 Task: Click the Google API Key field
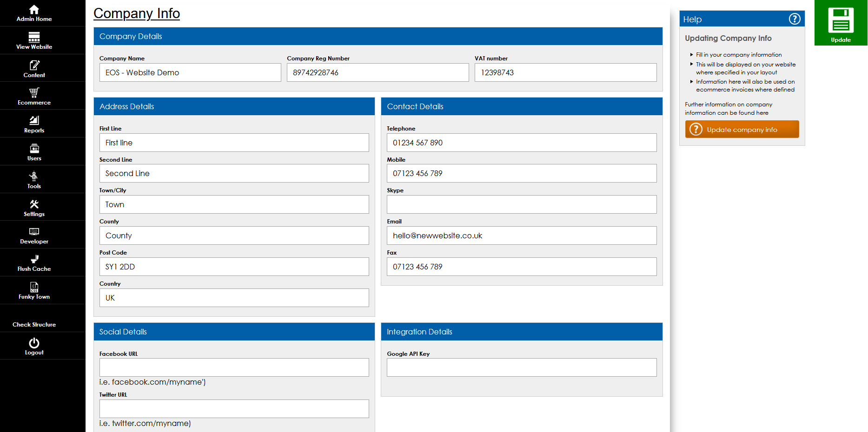point(521,367)
